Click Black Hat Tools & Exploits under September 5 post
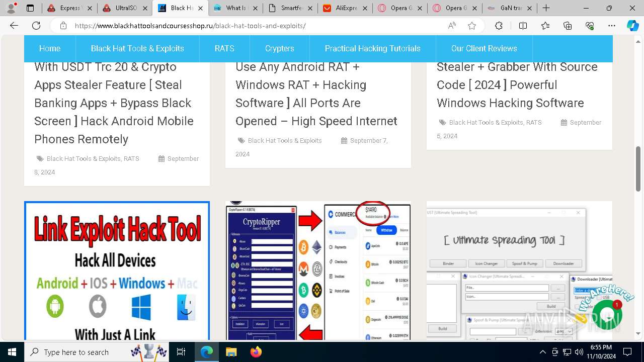This screenshot has height=362, width=644. (486, 123)
